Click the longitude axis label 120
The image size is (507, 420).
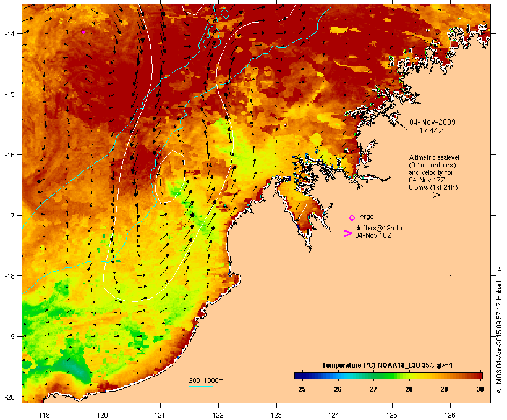click(x=103, y=415)
